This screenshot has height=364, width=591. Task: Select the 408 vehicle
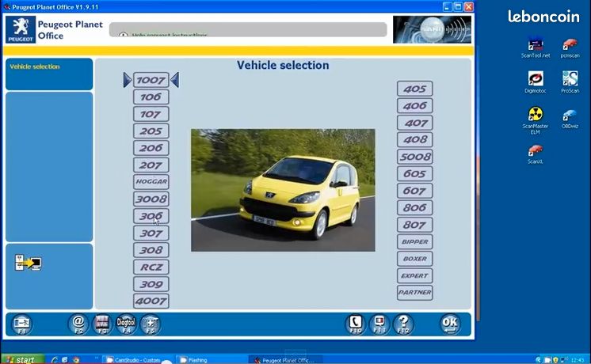[x=415, y=139]
